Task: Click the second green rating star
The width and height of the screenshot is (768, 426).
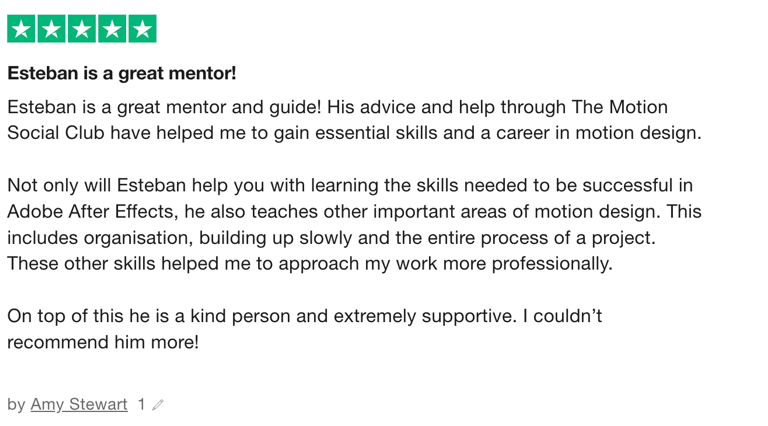Action: (51, 29)
